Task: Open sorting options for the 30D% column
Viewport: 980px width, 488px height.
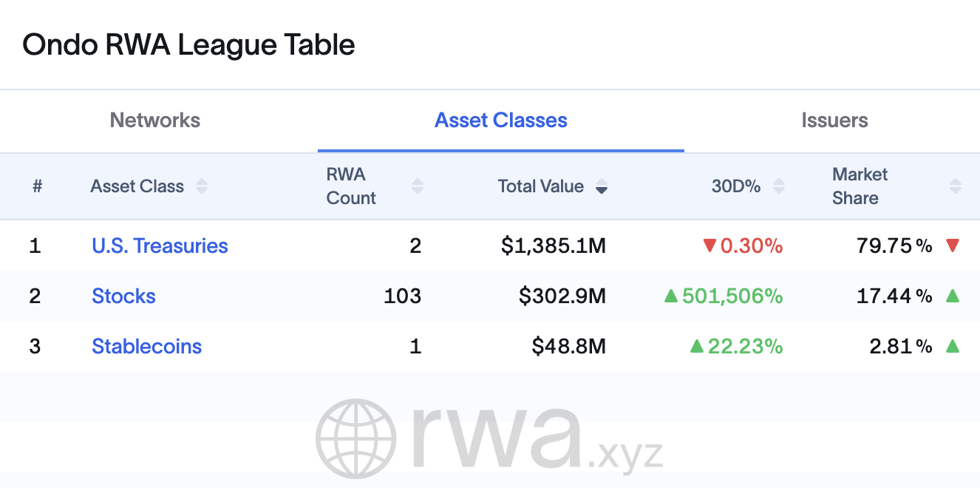Action: pos(778,186)
